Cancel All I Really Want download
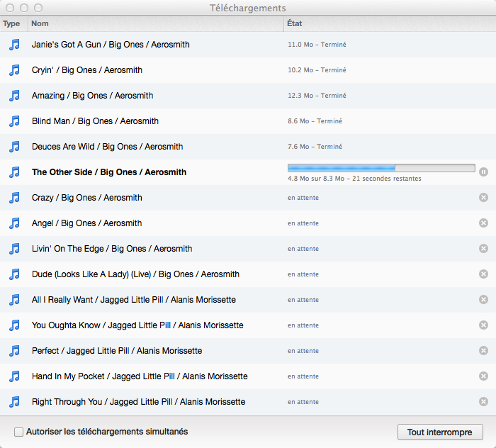This screenshot has width=496, height=448. 483,300
